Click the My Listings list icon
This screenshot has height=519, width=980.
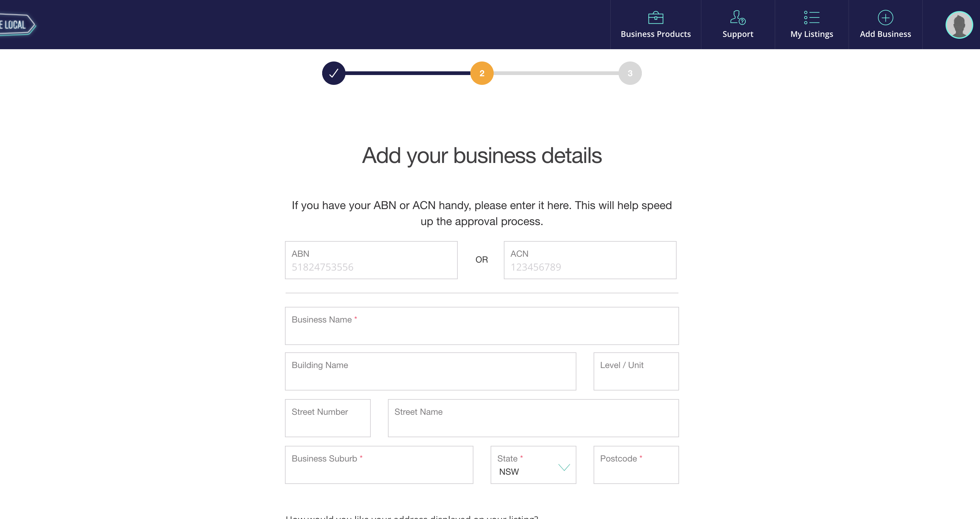(x=812, y=18)
